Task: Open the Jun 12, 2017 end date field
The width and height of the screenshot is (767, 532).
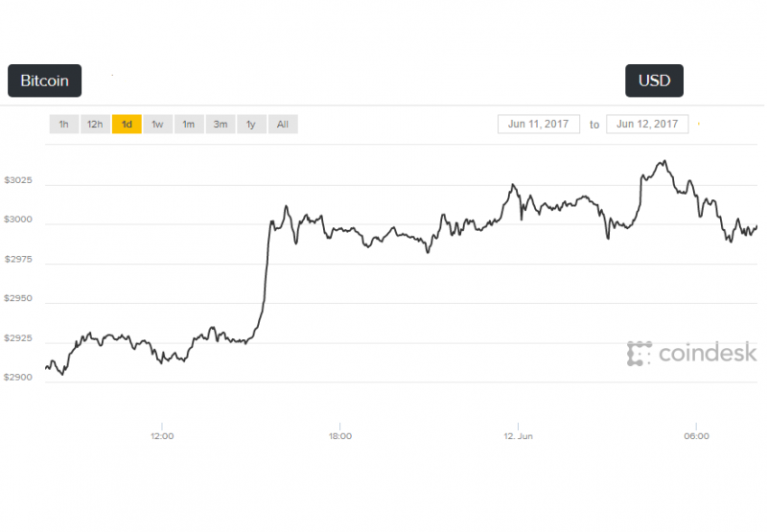Action: click(647, 125)
